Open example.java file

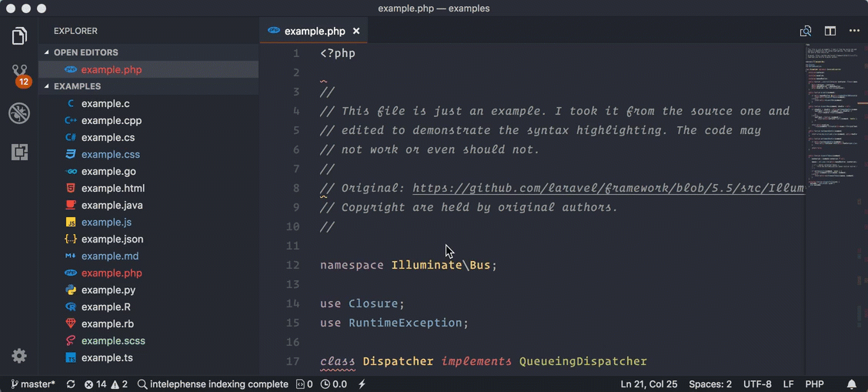(x=149, y=206)
